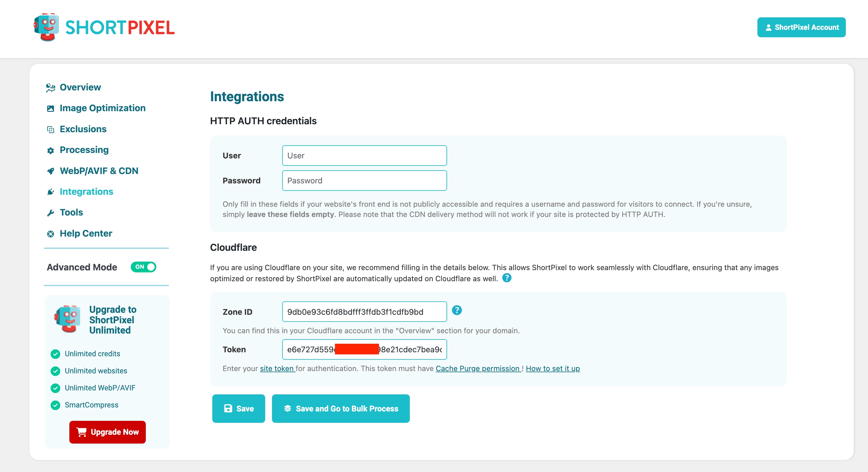The height and width of the screenshot is (472, 868).
Task: Click the Unlimited websites text
Action: 96,371
